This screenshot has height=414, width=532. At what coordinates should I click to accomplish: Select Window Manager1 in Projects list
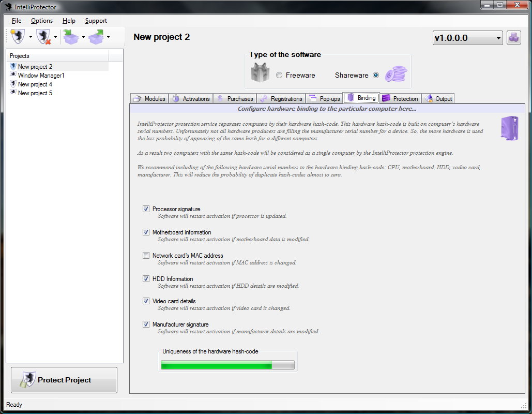41,76
